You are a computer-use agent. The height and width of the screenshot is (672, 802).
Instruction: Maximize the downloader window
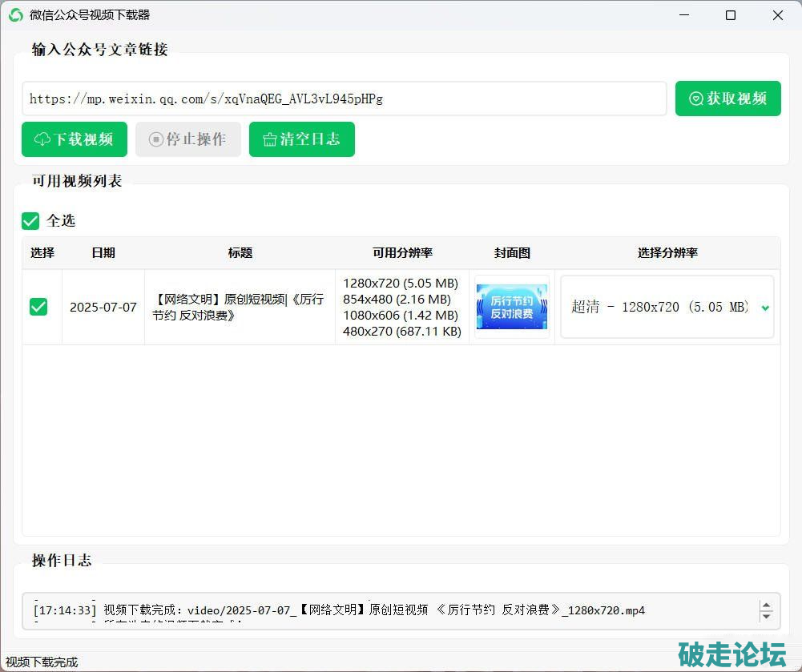[x=730, y=15]
